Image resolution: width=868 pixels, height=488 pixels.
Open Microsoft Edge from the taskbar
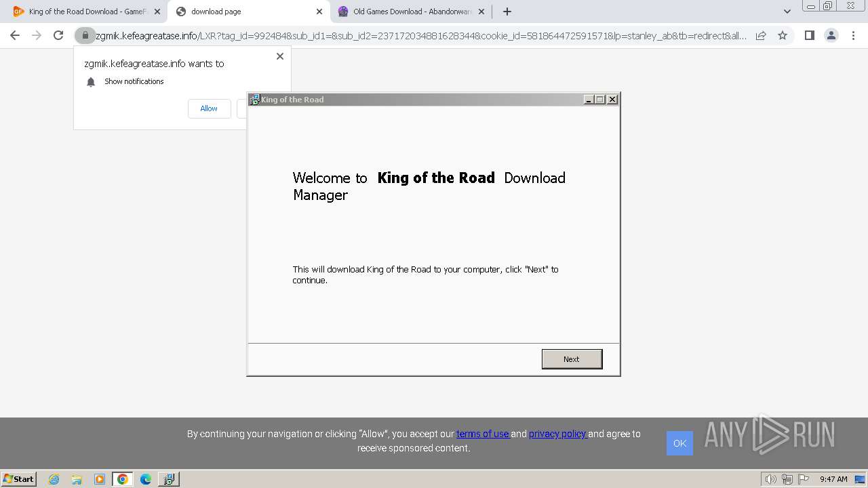(x=146, y=479)
